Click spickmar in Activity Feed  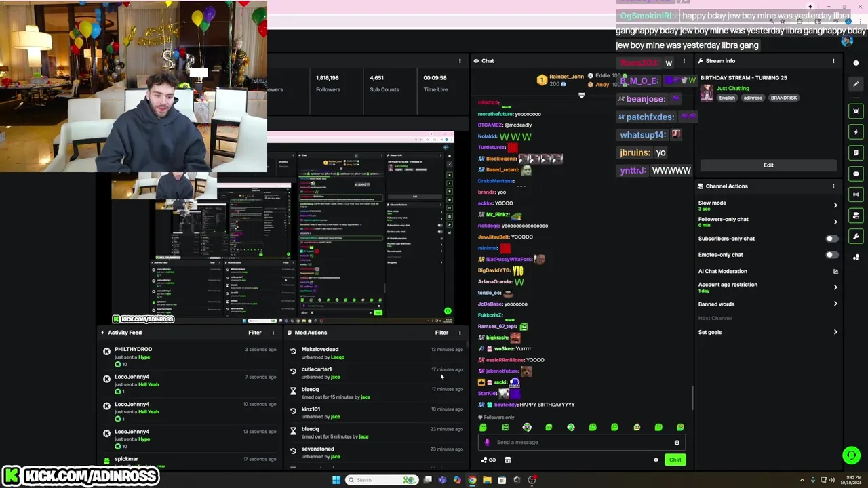pyautogui.click(x=127, y=459)
